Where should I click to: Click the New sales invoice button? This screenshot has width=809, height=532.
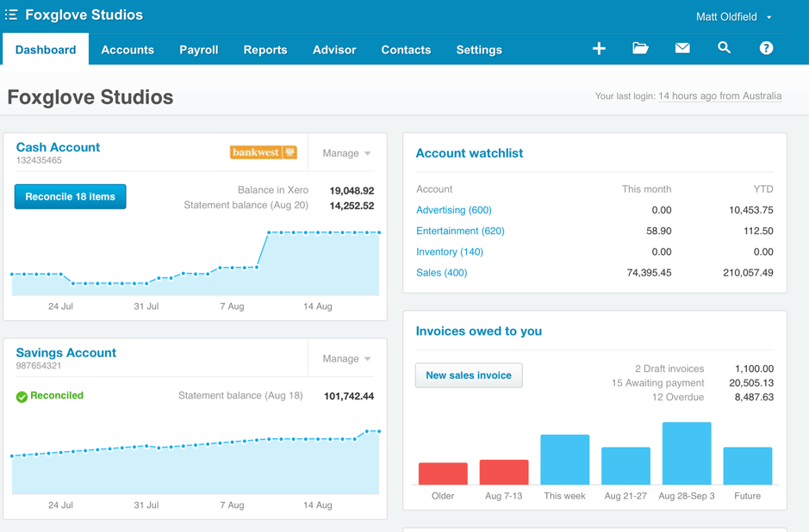pyautogui.click(x=469, y=375)
